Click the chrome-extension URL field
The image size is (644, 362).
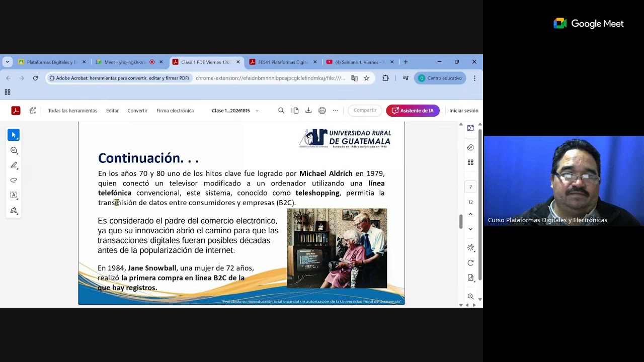pos(270,78)
